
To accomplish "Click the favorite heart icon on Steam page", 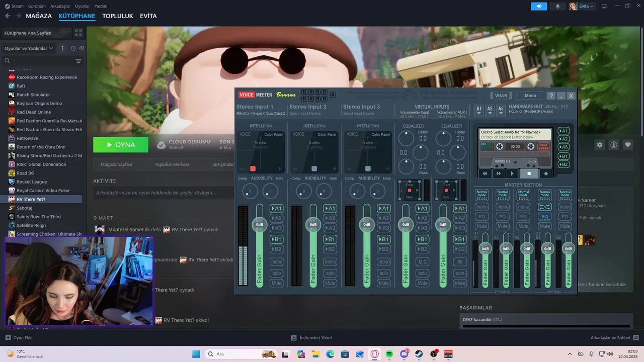I will [x=628, y=145].
